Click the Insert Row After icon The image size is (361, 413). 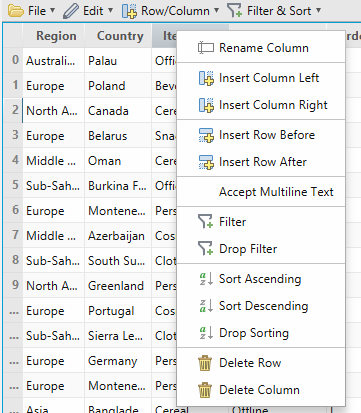coord(206,162)
